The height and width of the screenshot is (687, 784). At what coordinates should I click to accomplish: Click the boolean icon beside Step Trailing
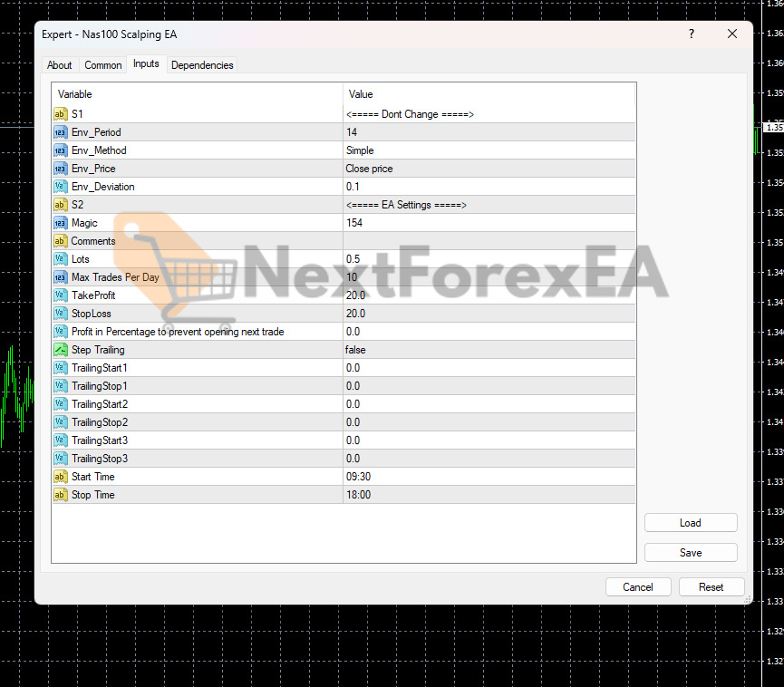tap(61, 350)
